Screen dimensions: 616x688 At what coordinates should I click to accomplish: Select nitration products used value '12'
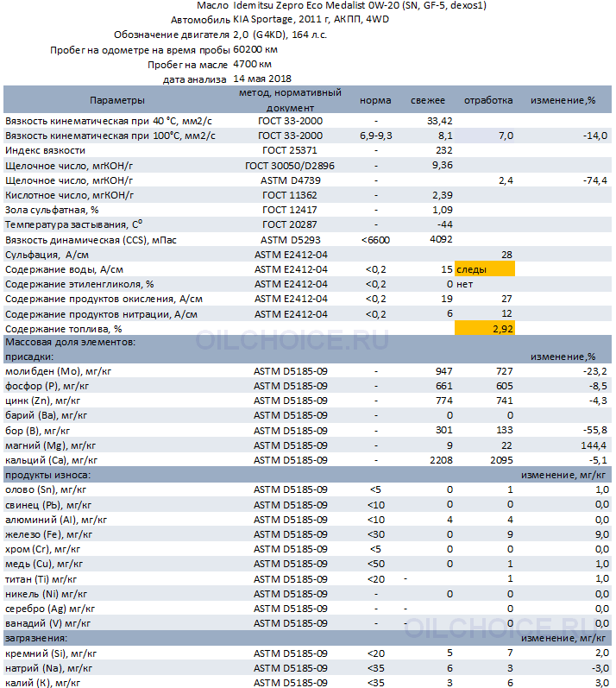click(x=506, y=313)
